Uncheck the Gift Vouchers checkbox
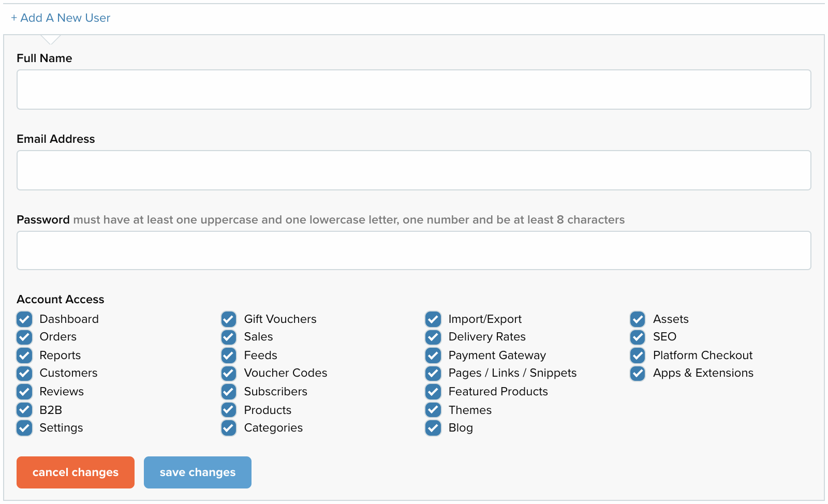The width and height of the screenshot is (828, 504). (x=229, y=319)
